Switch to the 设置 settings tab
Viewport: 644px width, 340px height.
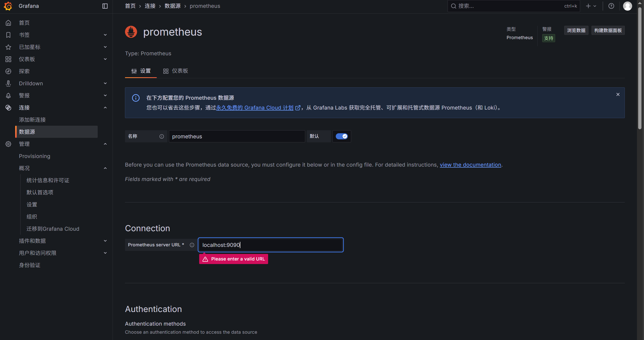pos(141,71)
